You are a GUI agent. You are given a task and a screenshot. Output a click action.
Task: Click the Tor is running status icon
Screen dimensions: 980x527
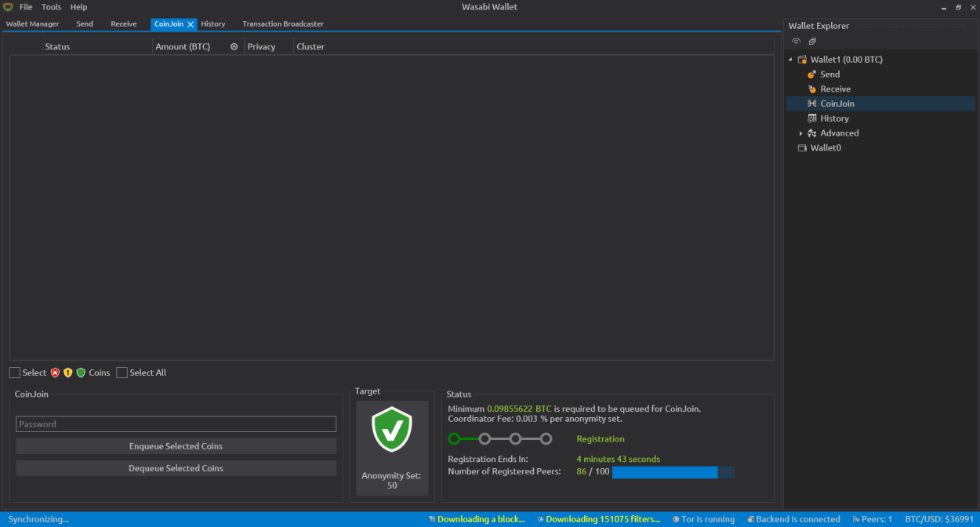click(x=677, y=519)
